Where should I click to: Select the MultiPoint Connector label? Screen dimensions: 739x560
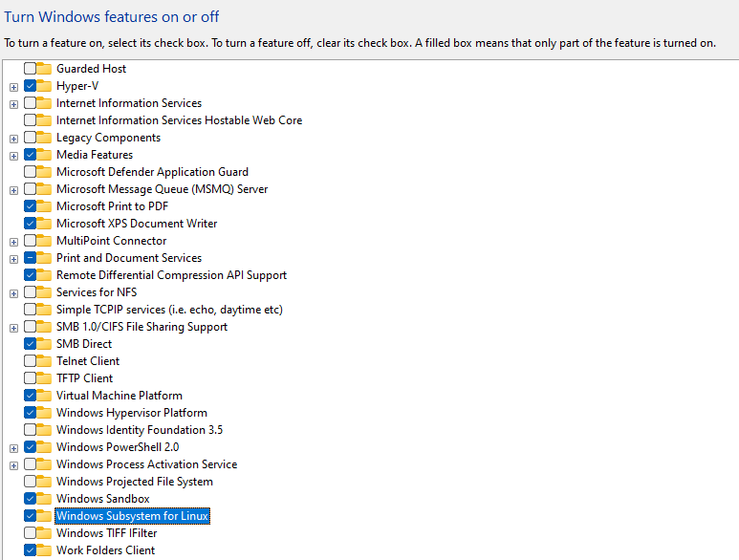[x=111, y=240]
